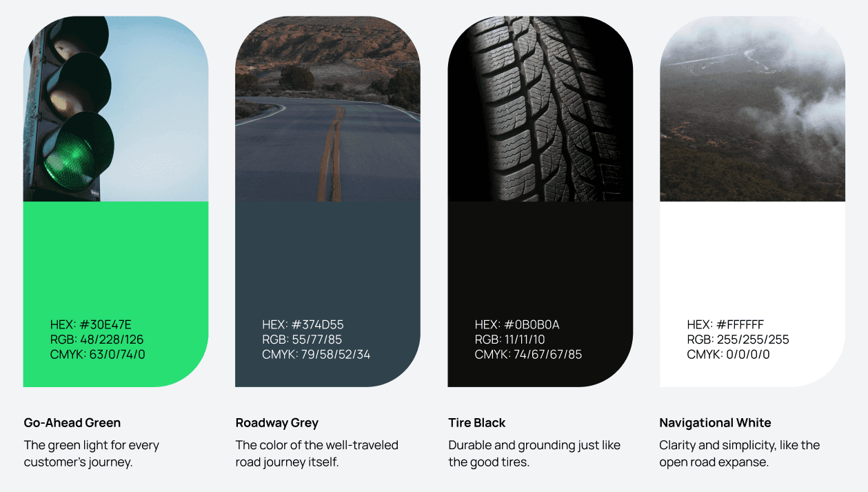
Task: Select the Go-Ahead Green heading
Action: point(72,423)
